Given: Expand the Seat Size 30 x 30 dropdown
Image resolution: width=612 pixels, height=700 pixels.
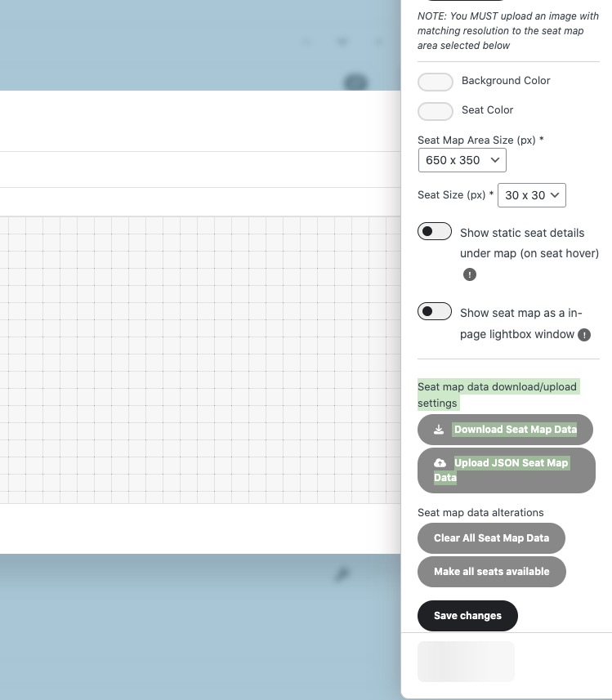Looking at the screenshot, I should coord(531,195).
